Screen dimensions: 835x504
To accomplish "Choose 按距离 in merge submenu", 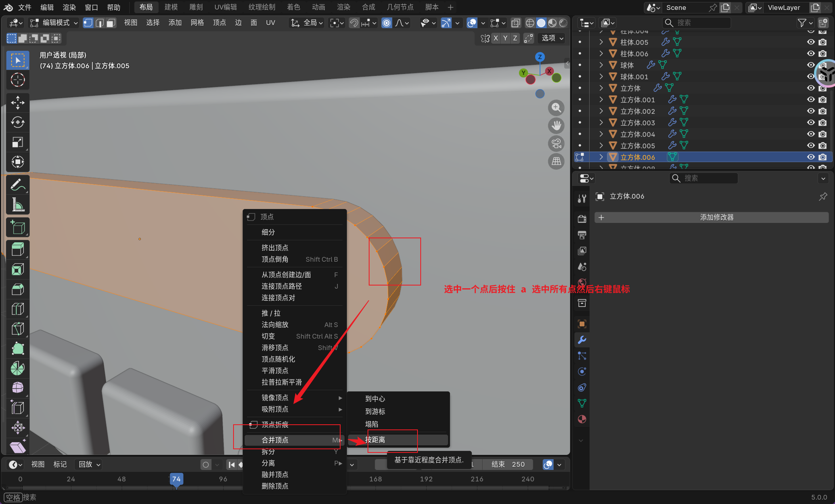I will coord(375,440).
